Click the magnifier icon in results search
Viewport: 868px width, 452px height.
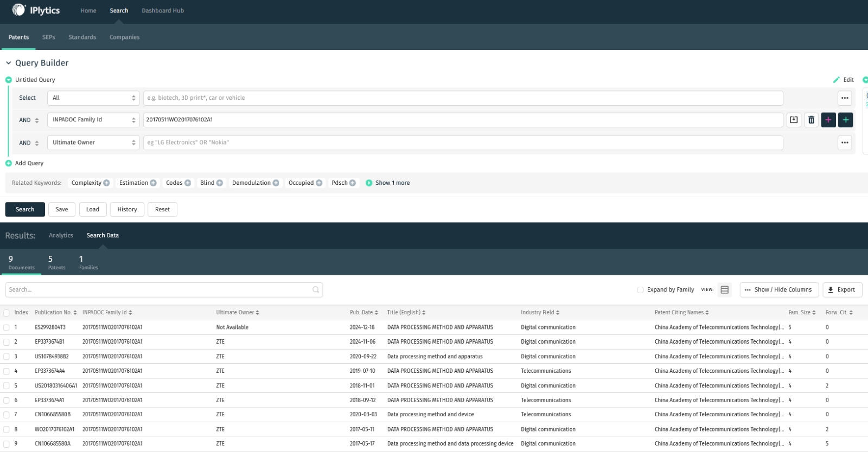coord(316,290)
